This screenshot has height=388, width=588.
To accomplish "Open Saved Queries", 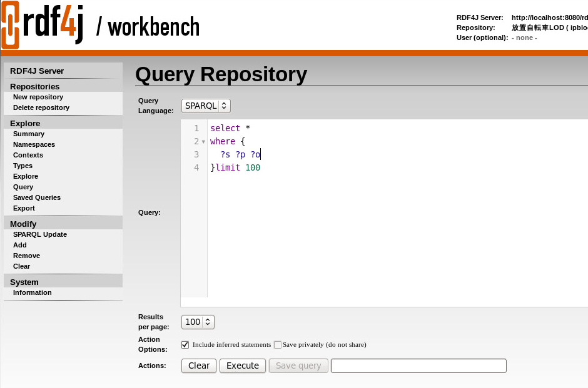I will [x=36, y=197].
